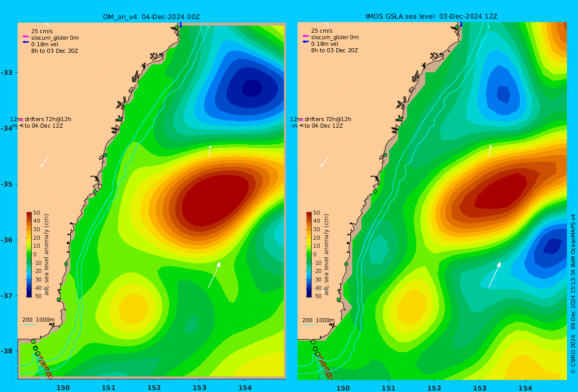Click 'slocum_glider 0m' text in right legend
Viewport: 578px width, 392px height.
tap(335, 37)
